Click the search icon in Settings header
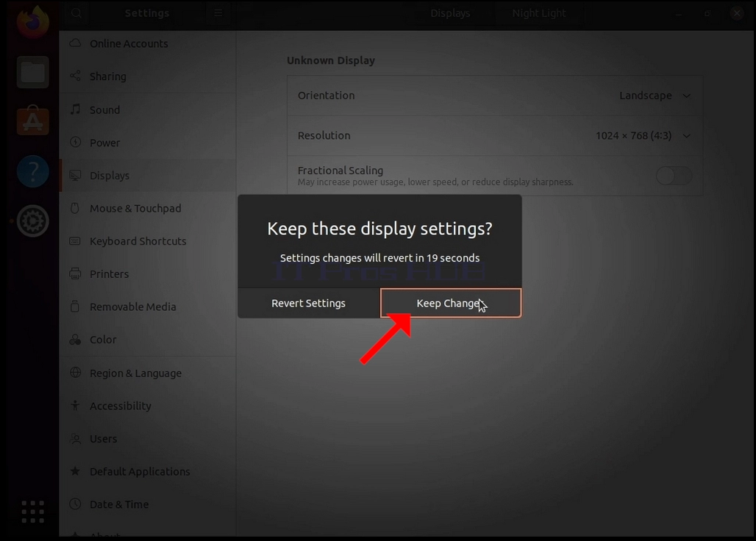756x541 pixels. pos(76,13)
